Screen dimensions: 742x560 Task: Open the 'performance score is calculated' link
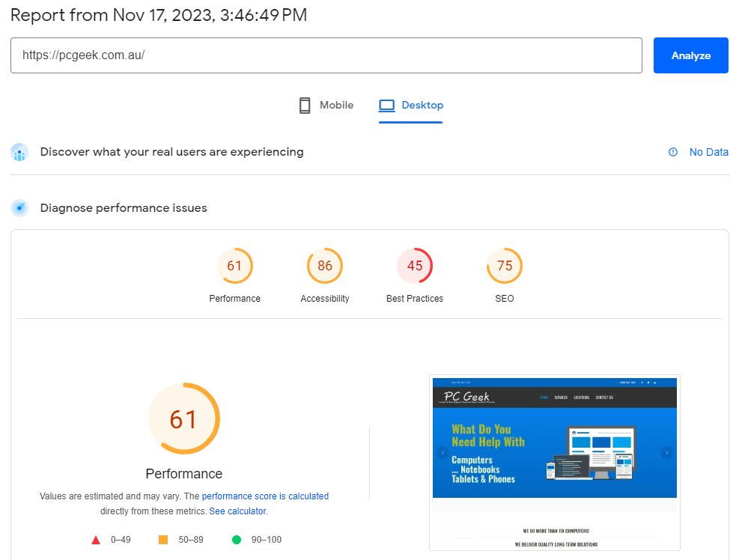point(265,496)
